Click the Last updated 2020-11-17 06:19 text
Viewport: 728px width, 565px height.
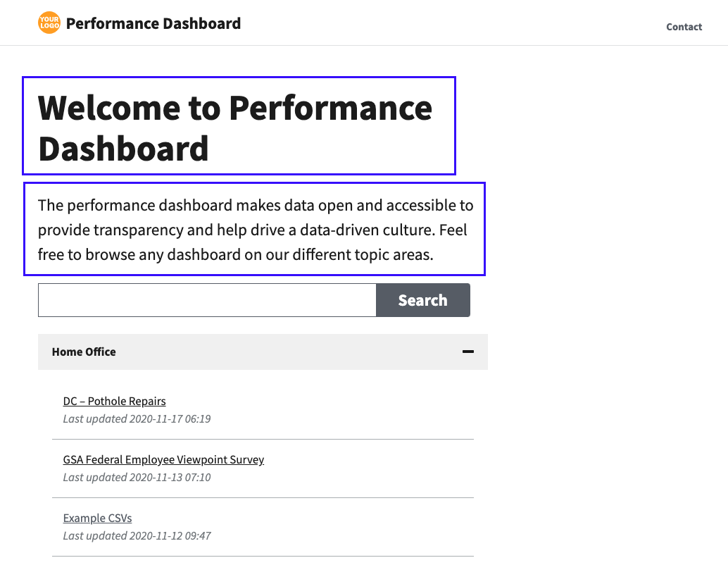(137, 419)
